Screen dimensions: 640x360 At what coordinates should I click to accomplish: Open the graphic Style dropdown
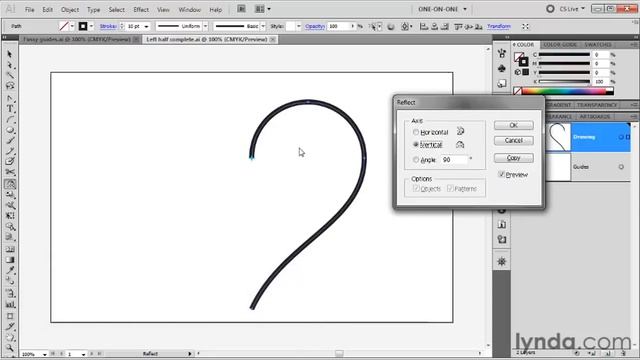click(299, 26)
